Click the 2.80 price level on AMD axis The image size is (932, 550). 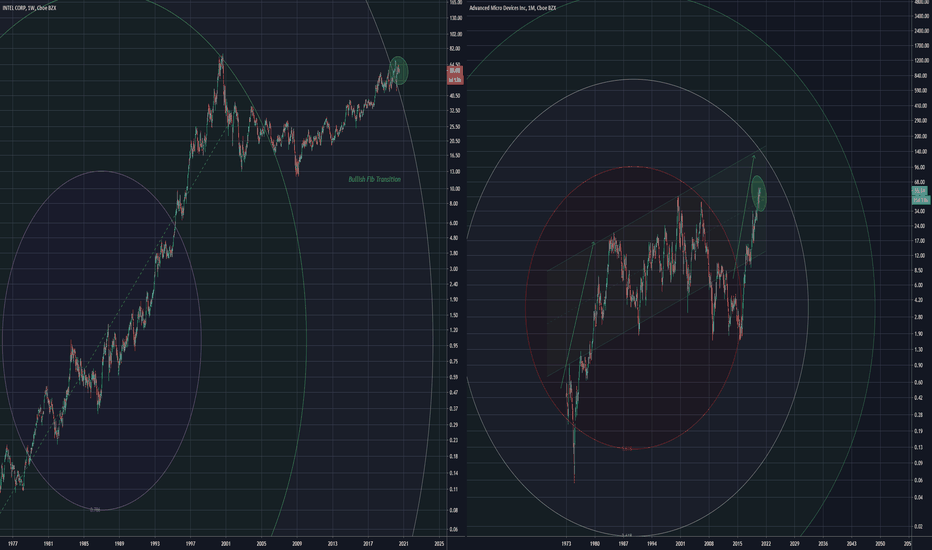pos(920,318)
